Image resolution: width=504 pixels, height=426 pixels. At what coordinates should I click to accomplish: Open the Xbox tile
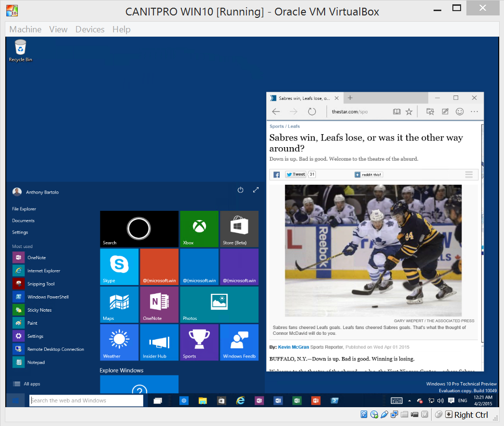pyautogui.click(x=199, y=229)
